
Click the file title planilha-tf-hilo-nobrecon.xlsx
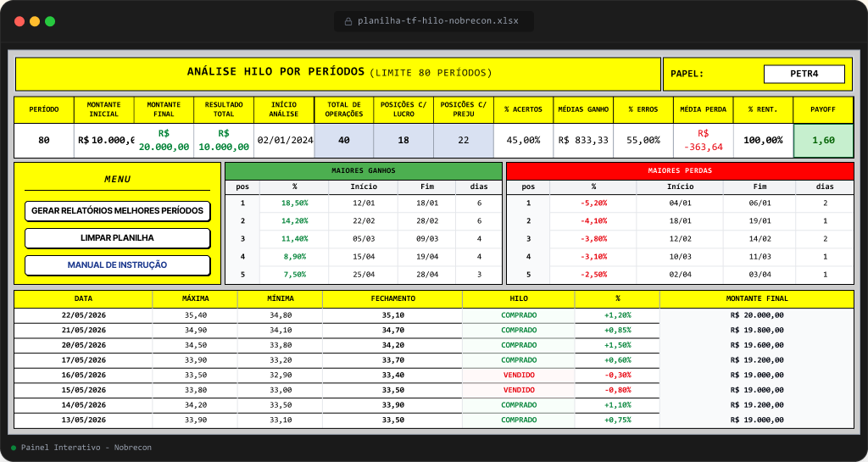(x=438, y=21)
